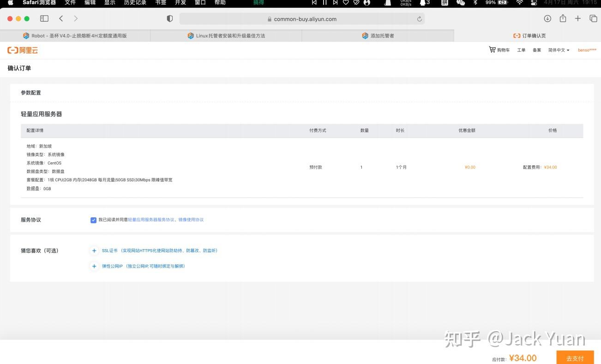Image resolution: width=601 pixels, height=364 pixels.
Task: Click the ¥0.00 discount amount
Action: tap(470, 167)
